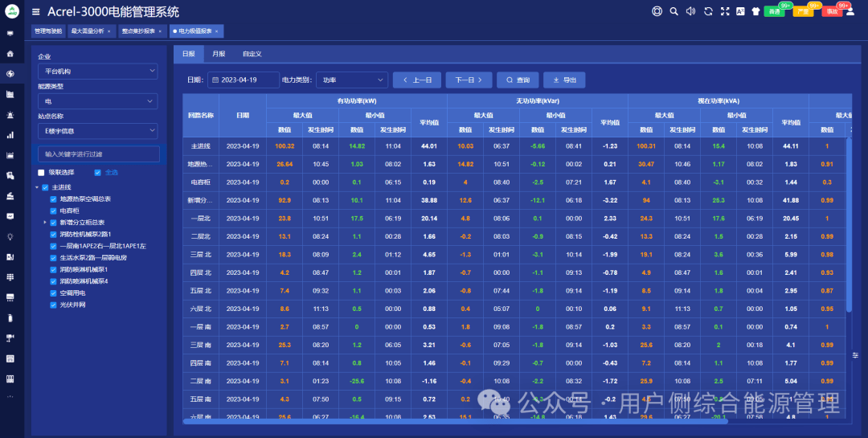Switch to the 月报 tab
The height and width of the screenshot is (438, 868).
[219, 54]
